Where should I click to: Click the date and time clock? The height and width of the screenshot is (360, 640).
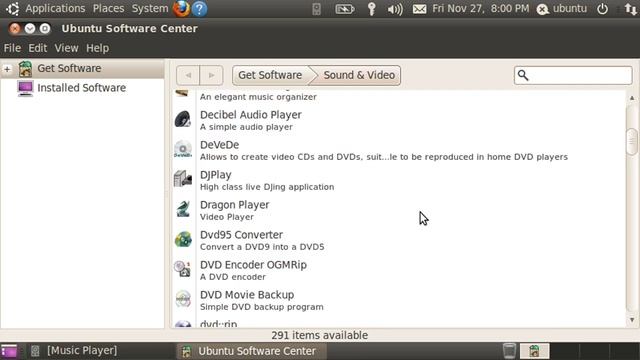pos(480,9)
